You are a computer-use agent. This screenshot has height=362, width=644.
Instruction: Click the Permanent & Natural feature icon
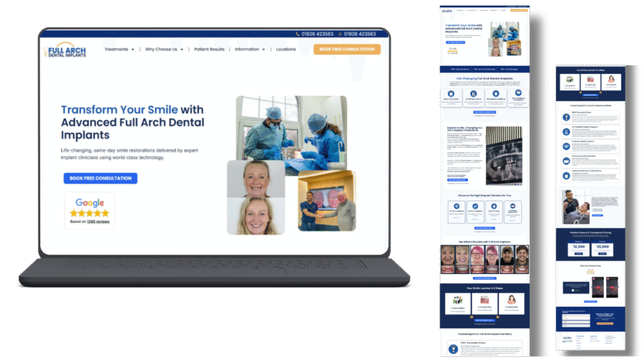(x=496, y=93)
